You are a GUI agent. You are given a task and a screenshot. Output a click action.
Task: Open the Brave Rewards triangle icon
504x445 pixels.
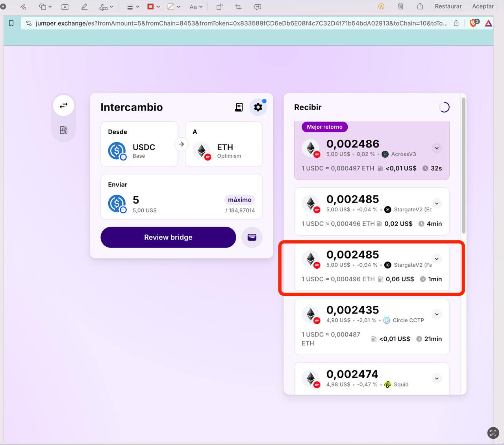(x=488, y=23)
